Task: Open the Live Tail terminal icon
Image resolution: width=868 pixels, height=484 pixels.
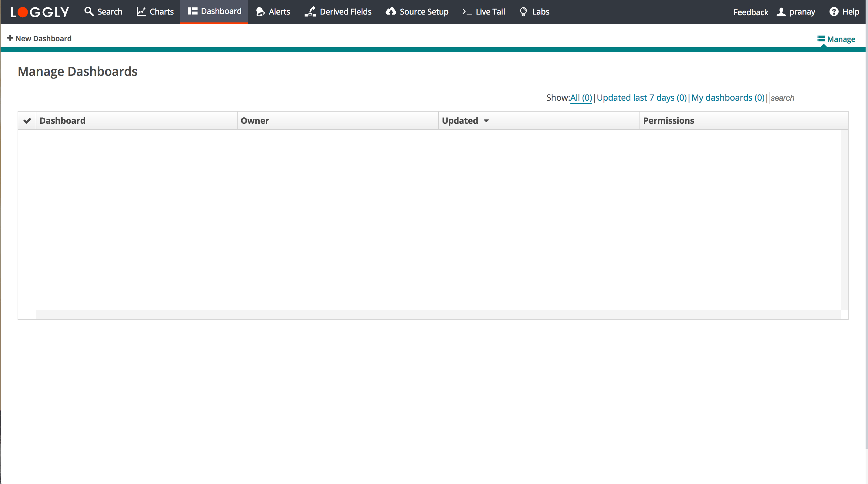Action: coord(467,12)
